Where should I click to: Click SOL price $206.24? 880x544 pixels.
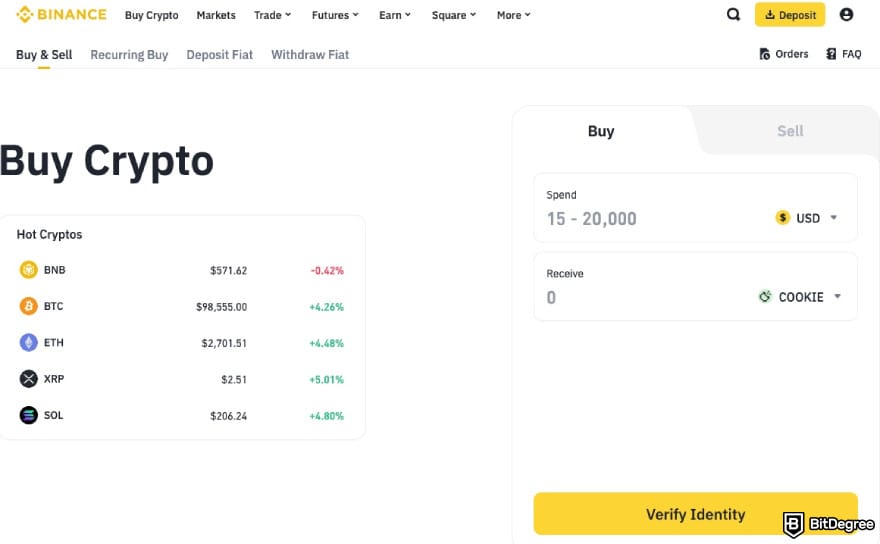tap(228, 416)
